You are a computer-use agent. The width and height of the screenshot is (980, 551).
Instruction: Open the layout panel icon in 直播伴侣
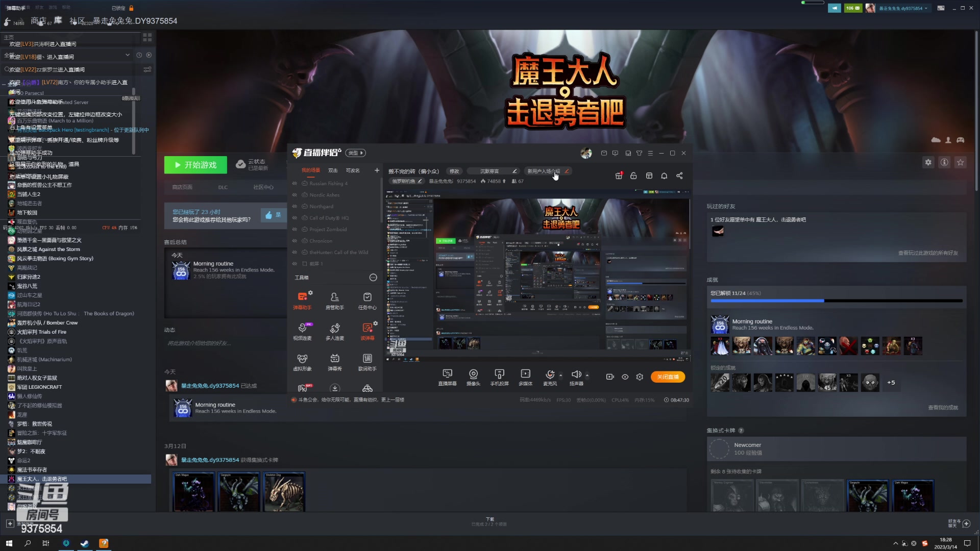649,176
